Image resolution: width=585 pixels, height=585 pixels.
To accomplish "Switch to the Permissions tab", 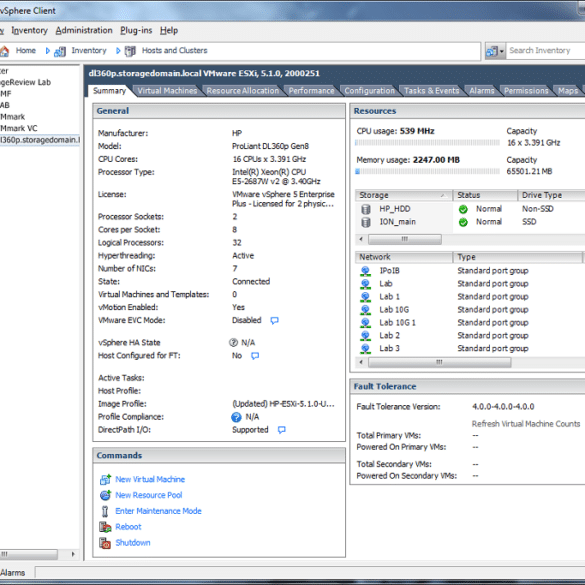I will click(x=526, y=91).
